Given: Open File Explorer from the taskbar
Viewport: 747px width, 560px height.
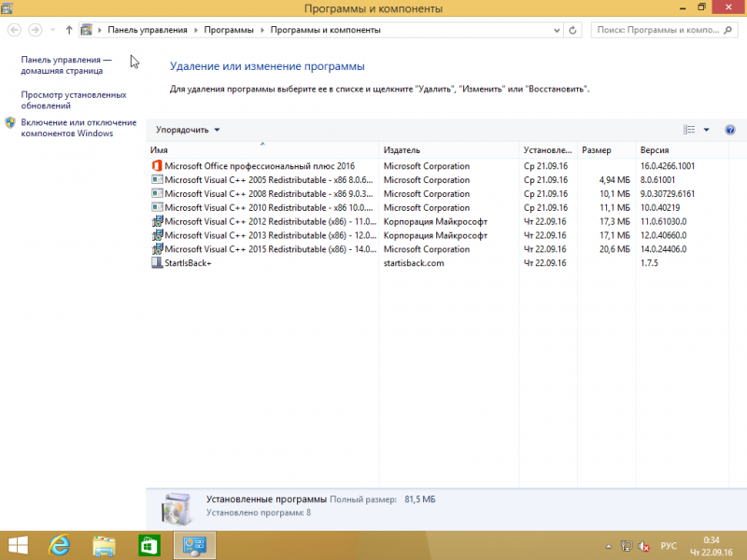Looking at the screenshot, I should [x=104, y=546].
